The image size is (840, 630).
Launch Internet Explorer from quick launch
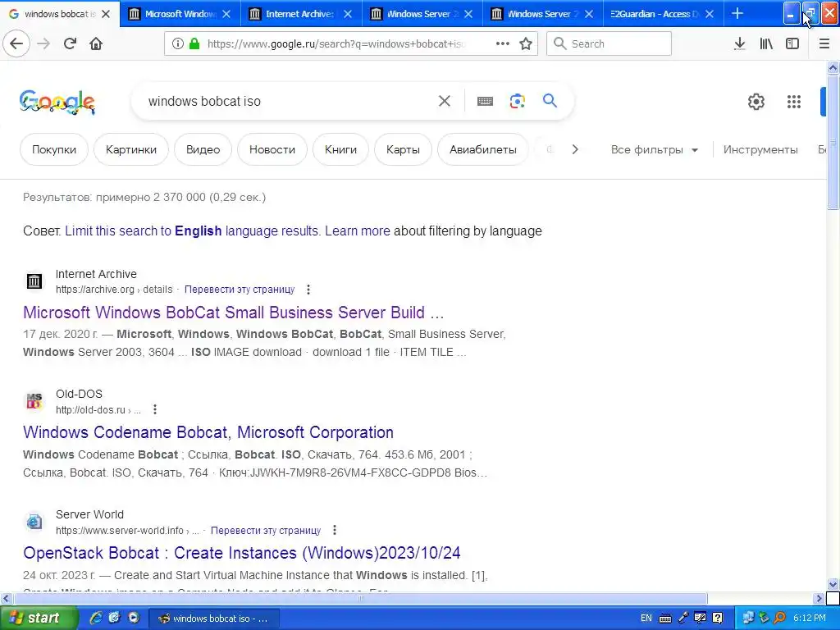tap(97, 618)
